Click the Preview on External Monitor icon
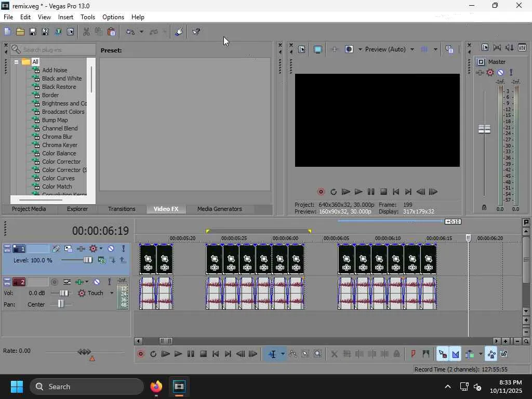 click(317, 49)
